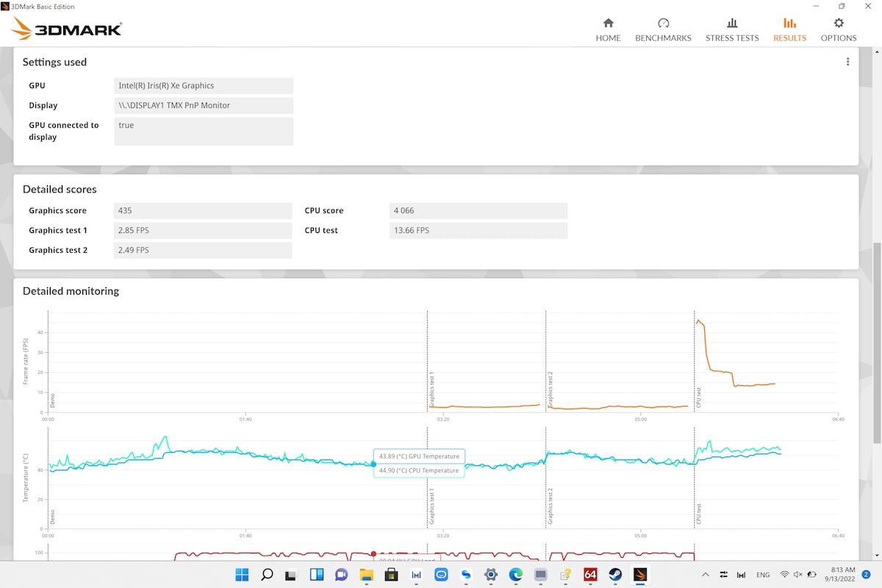Screen dimensions: 882x588
Task: Open the notification badge showing 2
Action: [866, 574]
